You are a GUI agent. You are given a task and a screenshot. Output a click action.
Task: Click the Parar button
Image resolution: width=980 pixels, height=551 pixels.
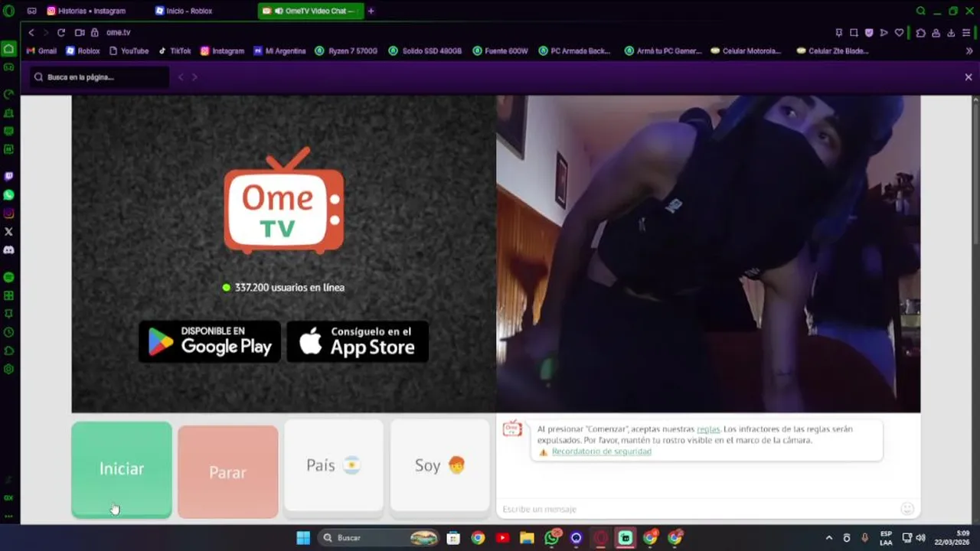click(x=227, y=472)
